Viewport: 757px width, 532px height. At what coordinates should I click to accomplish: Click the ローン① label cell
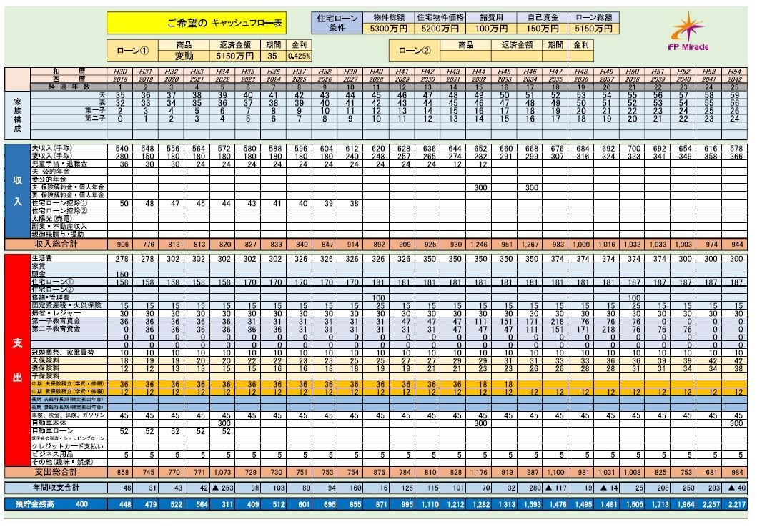coord(133,51)
